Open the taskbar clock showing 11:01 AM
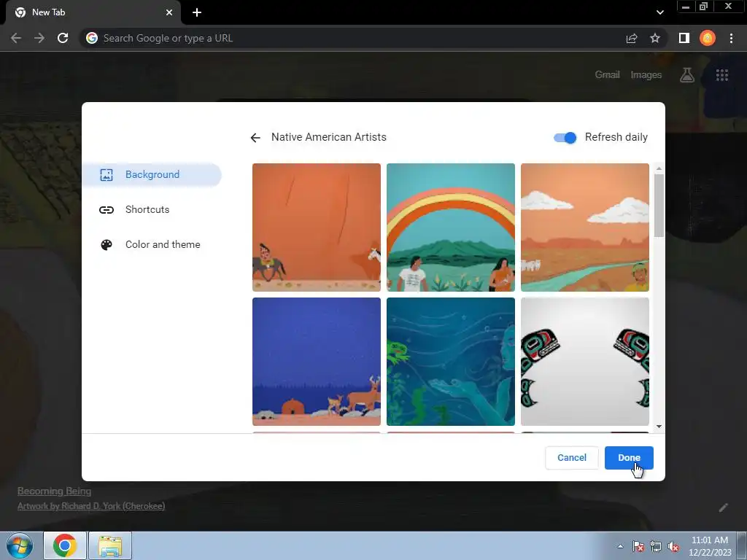747x560 pixels. (x=709, y=546)
